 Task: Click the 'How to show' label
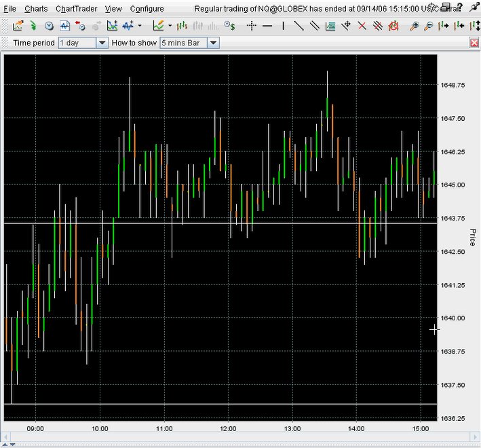tap(134, 43)
